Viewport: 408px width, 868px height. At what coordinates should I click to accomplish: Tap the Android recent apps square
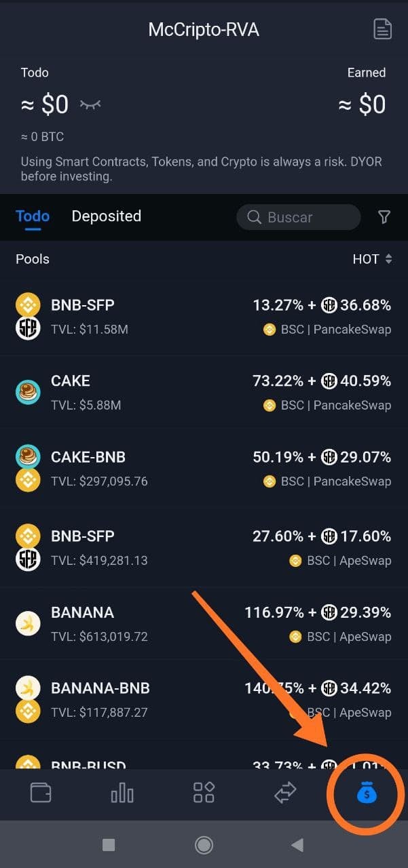109,845
